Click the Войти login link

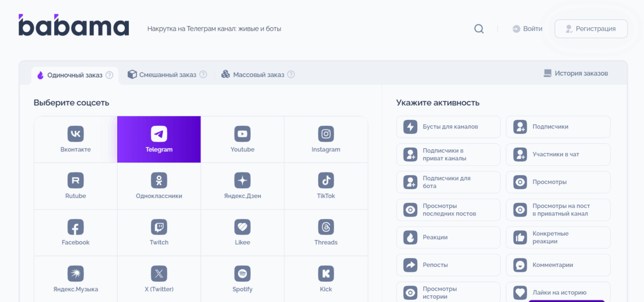tap(527, 28)
